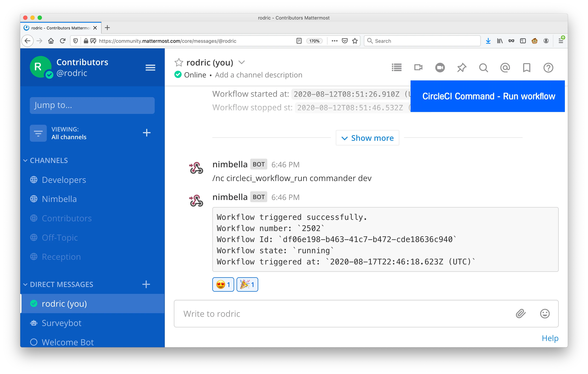Open the channel members list icon
588x374 pixels.
(x=397, y=68)
